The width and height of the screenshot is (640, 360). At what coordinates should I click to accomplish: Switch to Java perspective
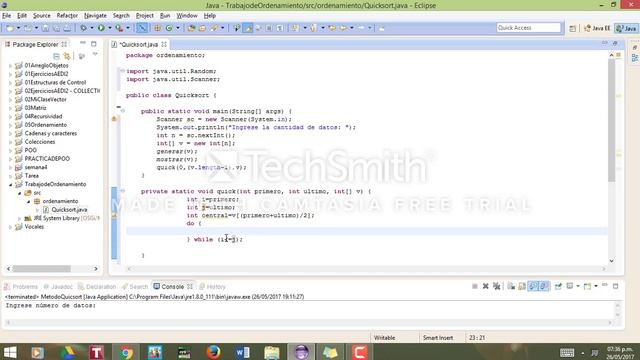[627, 28]
